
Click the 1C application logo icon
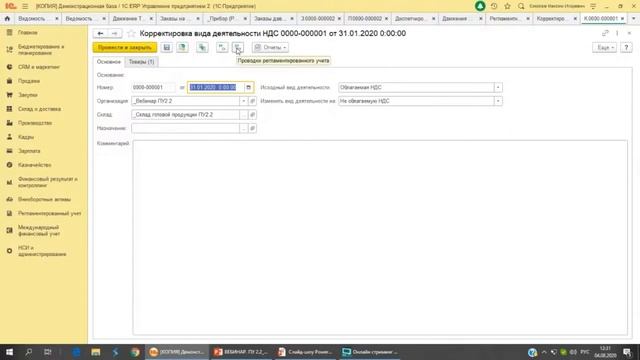[10, 6]
